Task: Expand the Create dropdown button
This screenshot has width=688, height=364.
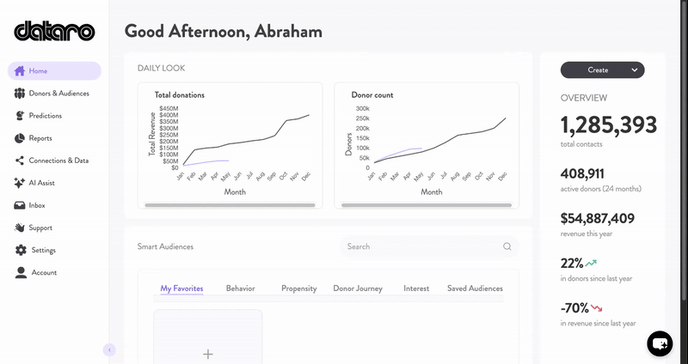Action: [602, 70]
